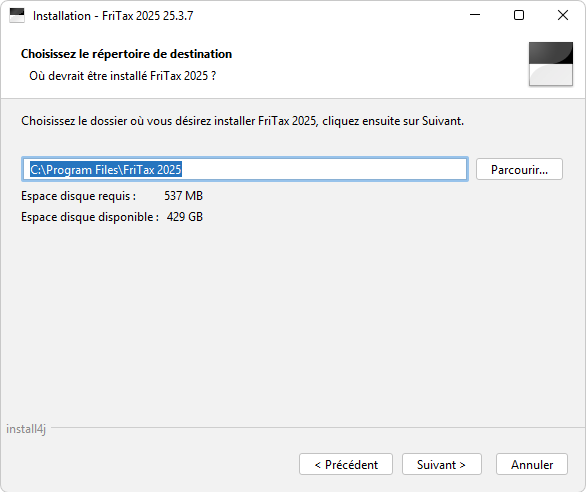Click the install4j label at the bottom
The width and height of the screenshot is (586, 492).
coord(26,429)
